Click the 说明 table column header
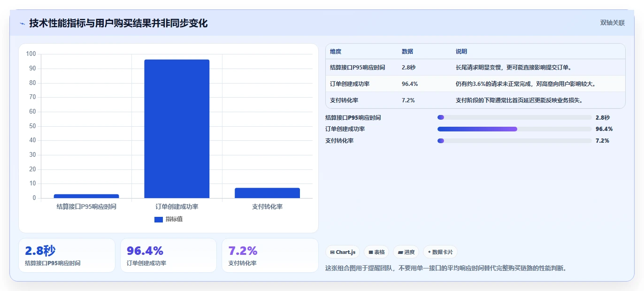The width and height of the screenshot is (644, 291). coord(461,52)
